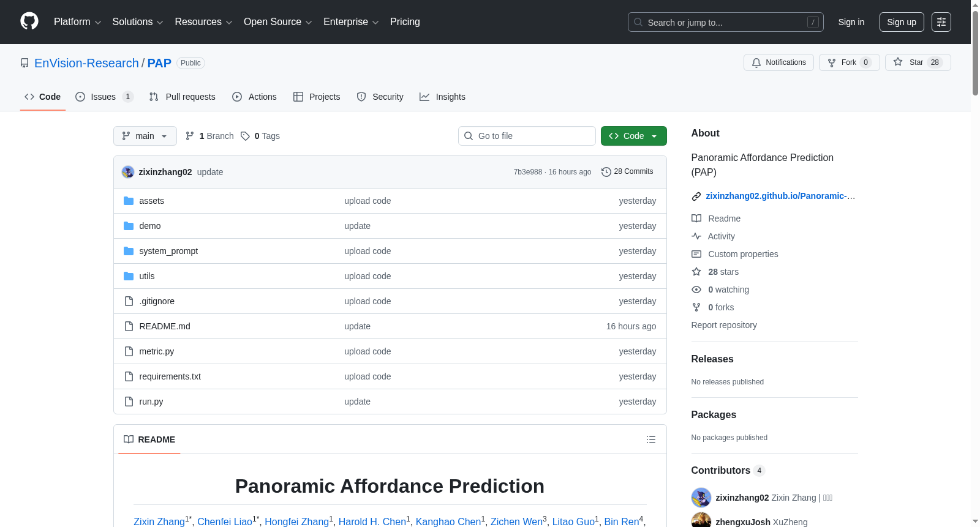The image size is (980, 527).
Task: Switch to the Security tab
Action: point(380,97)
